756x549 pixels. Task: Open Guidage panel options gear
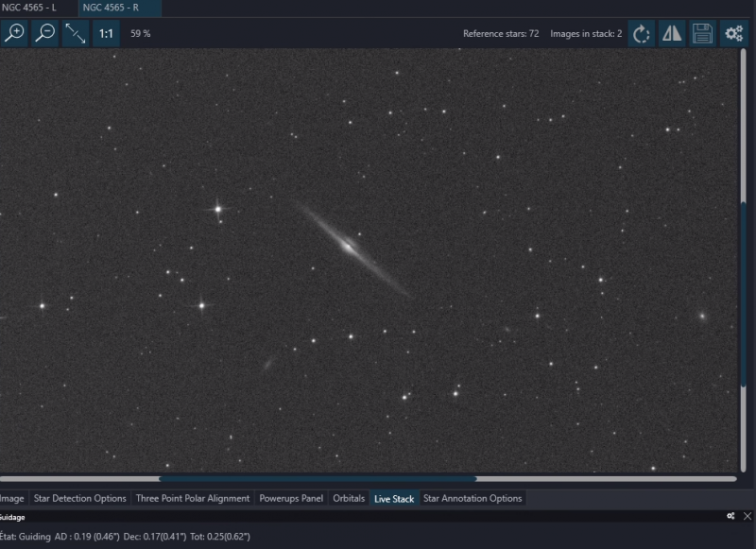[x=730, y=516]
